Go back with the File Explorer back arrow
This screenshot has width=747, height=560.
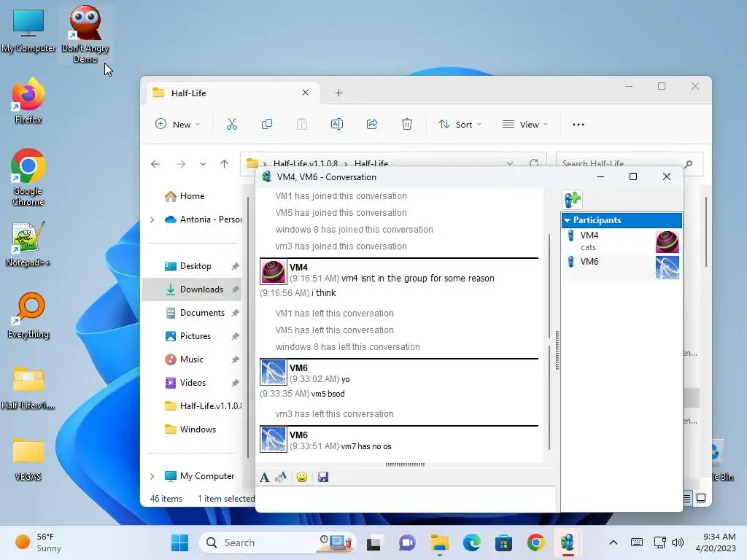pyautogui.click(x=155, y=164)
